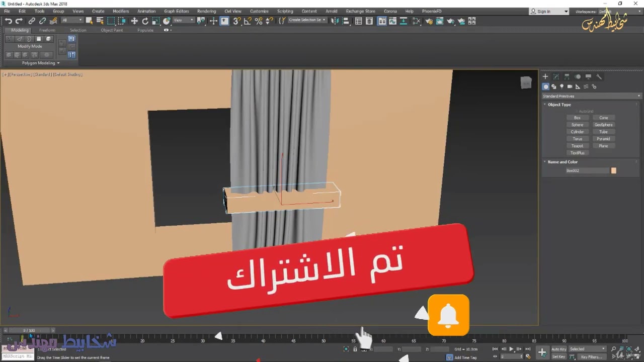Select the Unlink Selection tool
The height and width of the screenshot is (362, 644).
[x=42, y=21]
